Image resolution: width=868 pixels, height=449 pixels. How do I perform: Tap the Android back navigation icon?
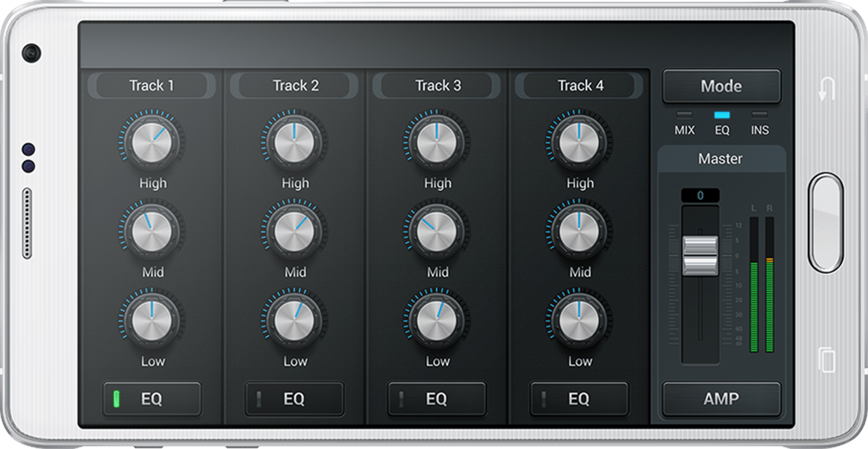click(x=826, y=89)
